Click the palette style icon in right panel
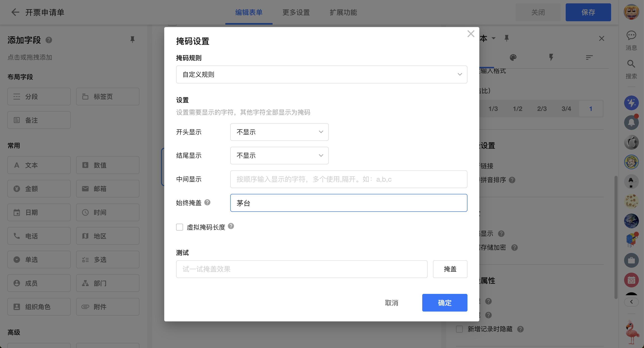 click(513, 58)
